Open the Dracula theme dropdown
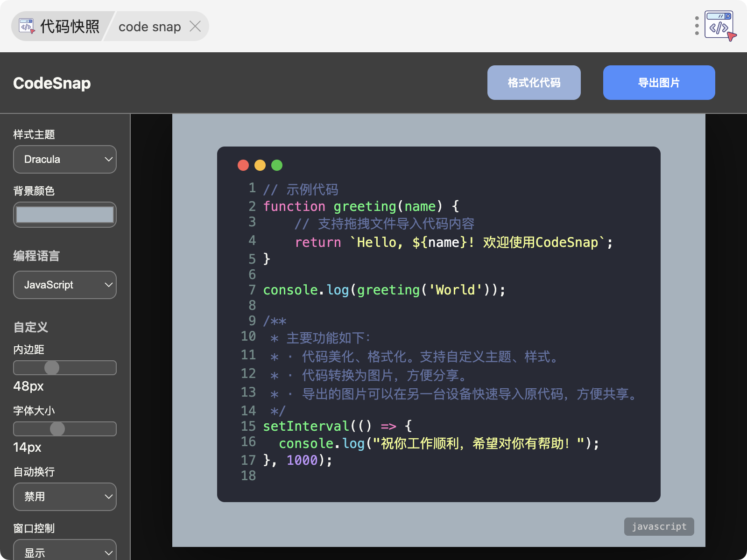Screen dimensions: 747x560 coord(65,159)
